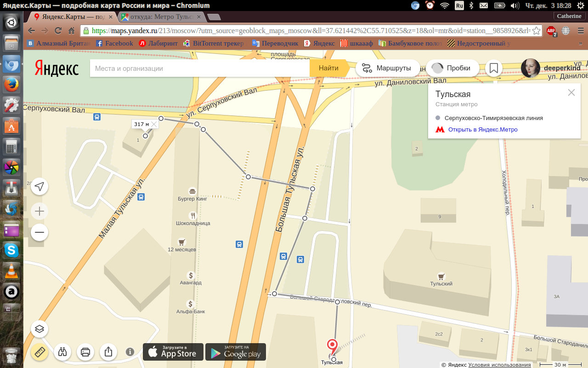This screenshot has height=368, width=588.
Task: Click the Шоколадница restaurant marker
Action: (x=193, y=215)
